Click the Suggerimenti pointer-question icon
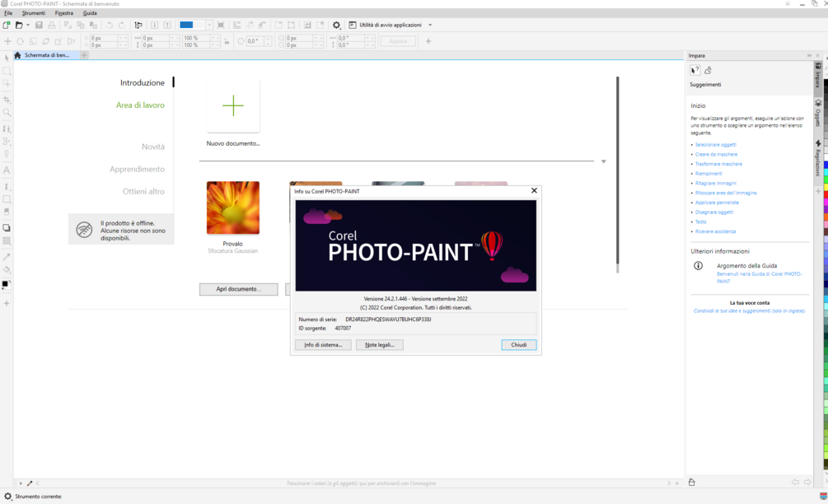 click(x=695, y=70)
